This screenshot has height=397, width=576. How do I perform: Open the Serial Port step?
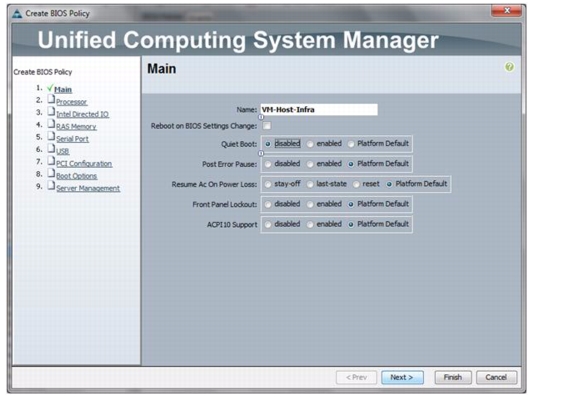pos(72,139)
